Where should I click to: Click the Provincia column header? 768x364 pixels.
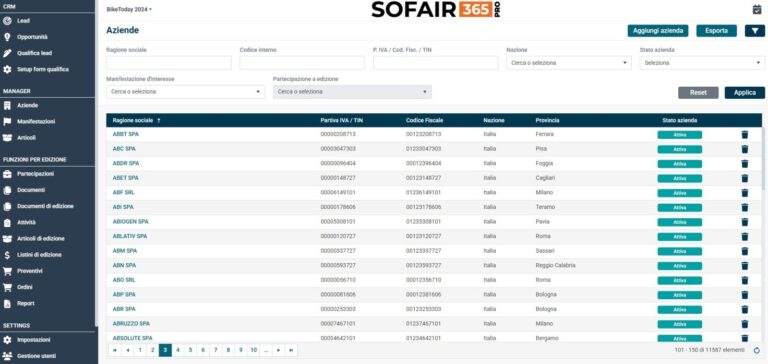[x=547, y=121]
